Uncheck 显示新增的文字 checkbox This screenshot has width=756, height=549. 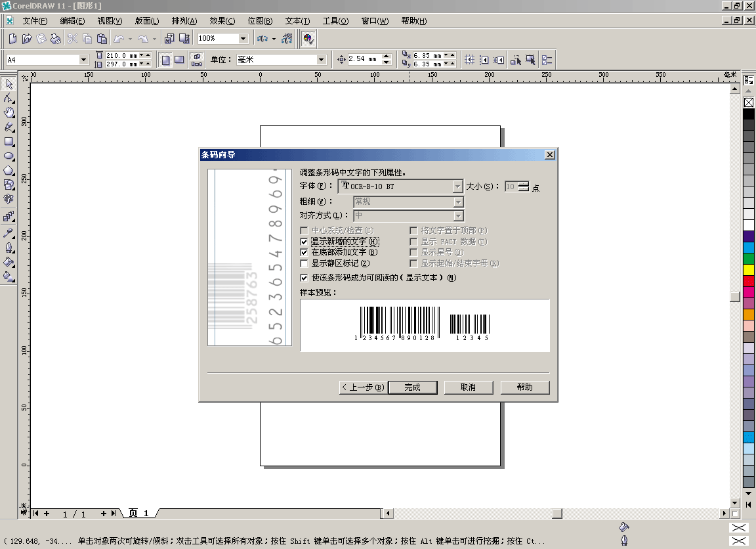tap(304, 242)
